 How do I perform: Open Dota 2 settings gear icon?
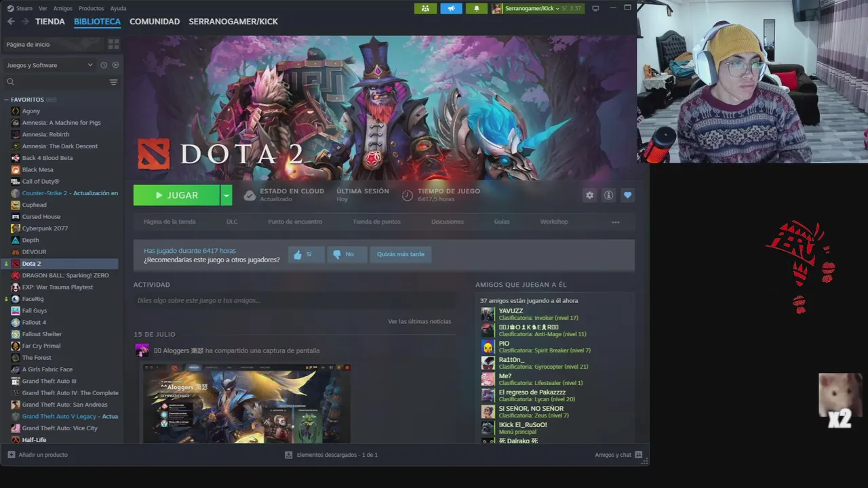point(589,195)
